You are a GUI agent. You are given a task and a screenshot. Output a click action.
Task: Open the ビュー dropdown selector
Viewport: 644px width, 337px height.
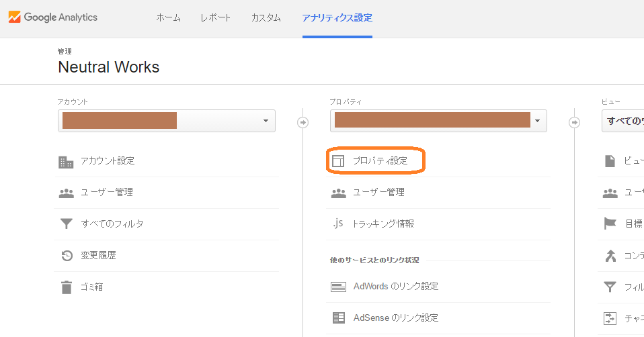tap(622, 121)
